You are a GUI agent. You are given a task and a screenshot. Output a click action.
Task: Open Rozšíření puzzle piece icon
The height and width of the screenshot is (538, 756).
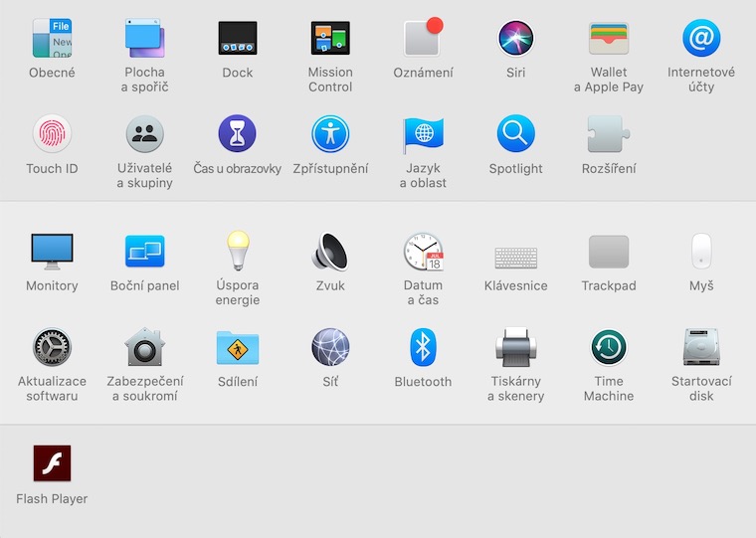pyautogui.click(x=609, y=133)
